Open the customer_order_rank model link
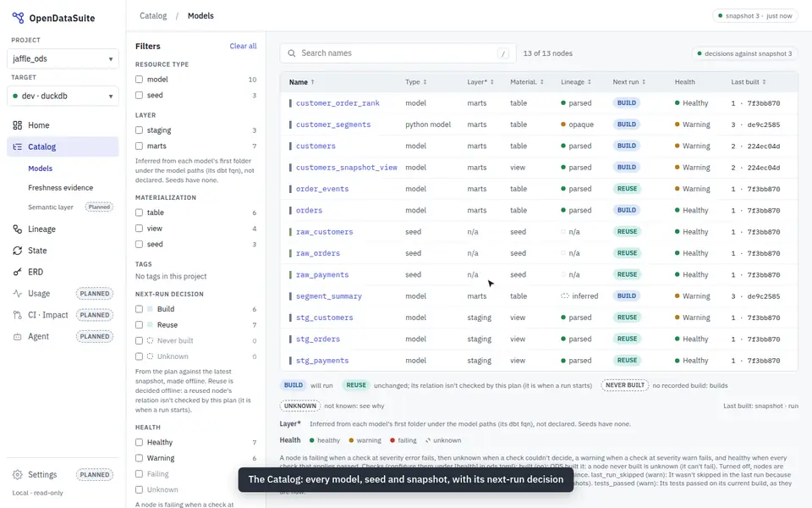The image size is (812, 508). (337, 103)
